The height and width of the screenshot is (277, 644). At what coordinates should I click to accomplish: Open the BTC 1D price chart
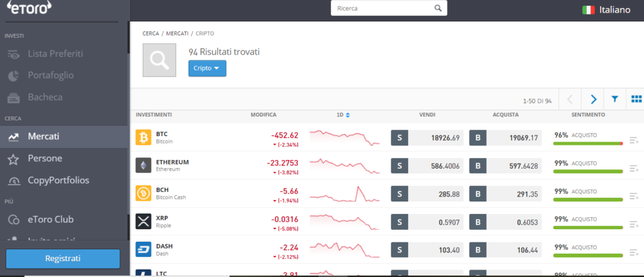click(345, 138)
